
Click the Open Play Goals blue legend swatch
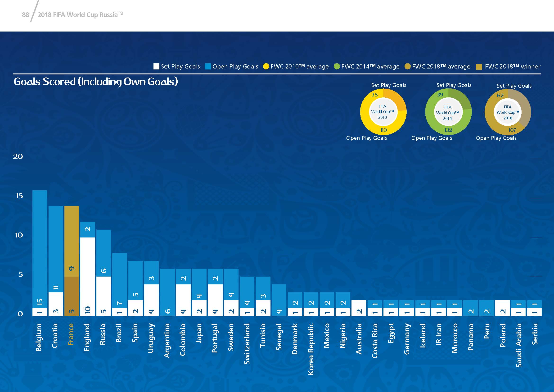coord(208,66)
